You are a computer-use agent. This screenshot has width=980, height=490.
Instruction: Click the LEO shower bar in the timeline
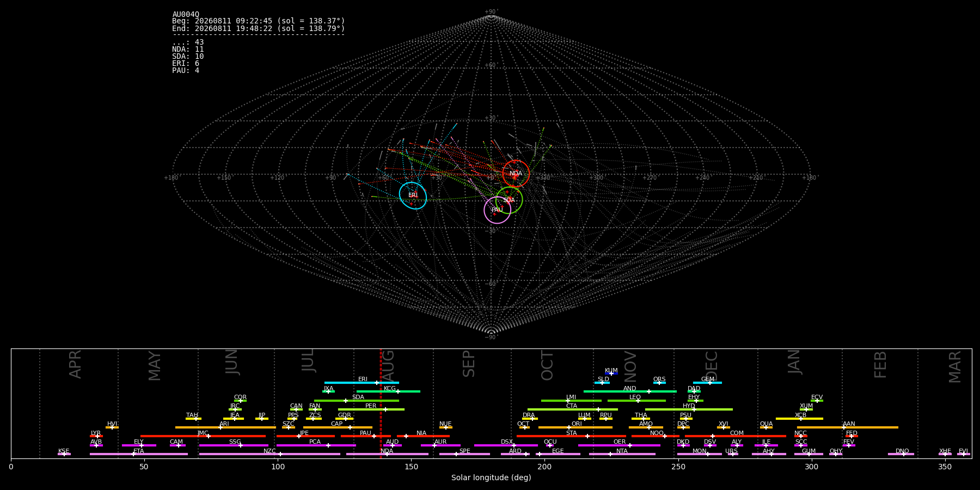[x=636, y=401]
